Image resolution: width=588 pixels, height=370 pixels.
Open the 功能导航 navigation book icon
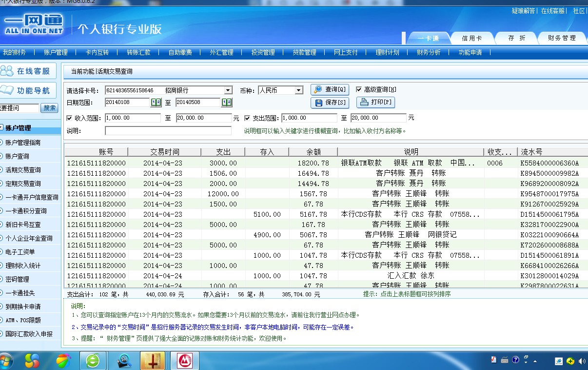click(8, 90)
